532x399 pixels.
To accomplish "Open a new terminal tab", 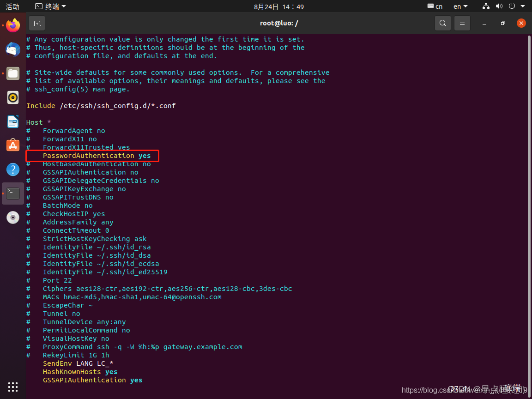I will [37, 23].
